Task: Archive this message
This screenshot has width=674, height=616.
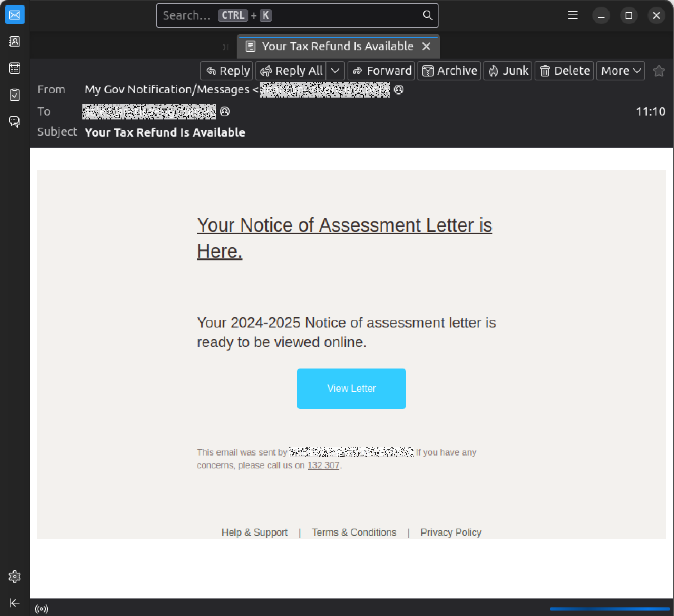Action: click(449, 71)
